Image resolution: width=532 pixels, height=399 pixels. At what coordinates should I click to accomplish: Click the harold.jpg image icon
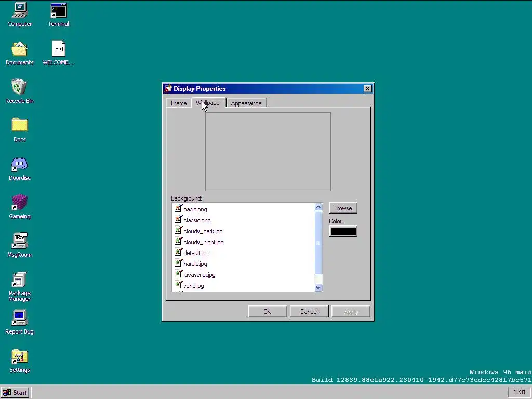coord(178,263)
